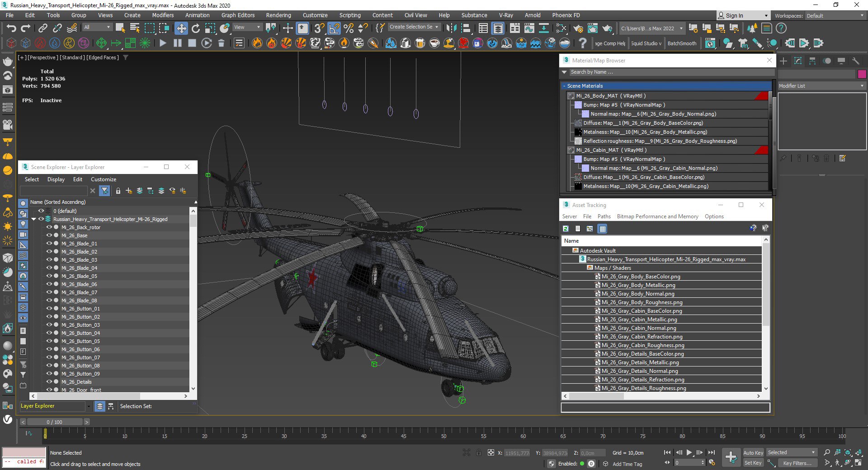Click the Key Filters button
The width and height of the screenshot is (868, 470).
coord(797,463)
